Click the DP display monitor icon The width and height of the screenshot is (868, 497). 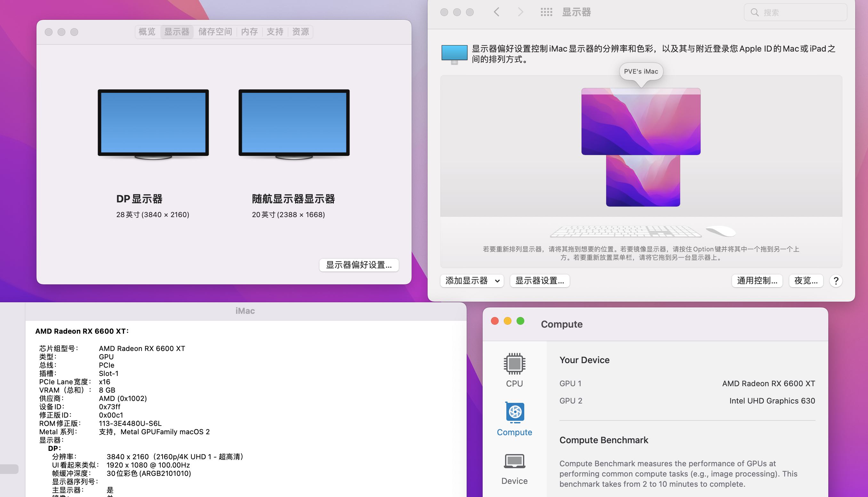pyautogui.click(x=153, y=125)
